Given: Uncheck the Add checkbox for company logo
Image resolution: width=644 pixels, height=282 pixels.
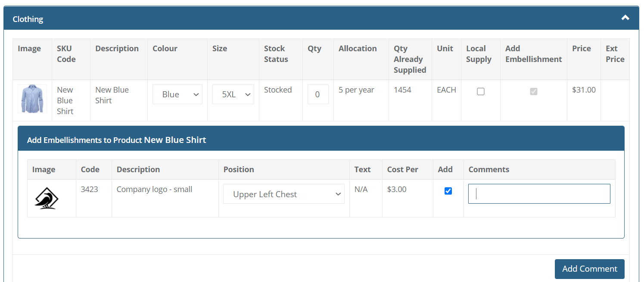Looking at the screenshot, I should coord(448,191).
